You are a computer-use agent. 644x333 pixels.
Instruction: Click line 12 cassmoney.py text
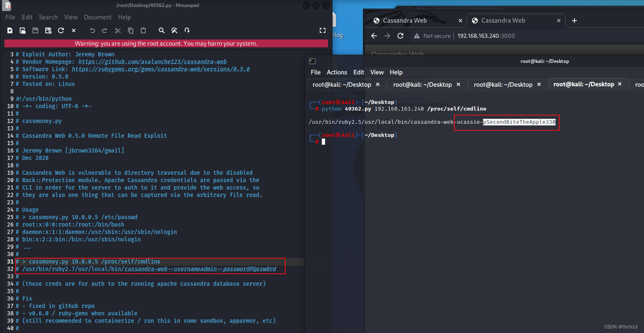point(39,121)
